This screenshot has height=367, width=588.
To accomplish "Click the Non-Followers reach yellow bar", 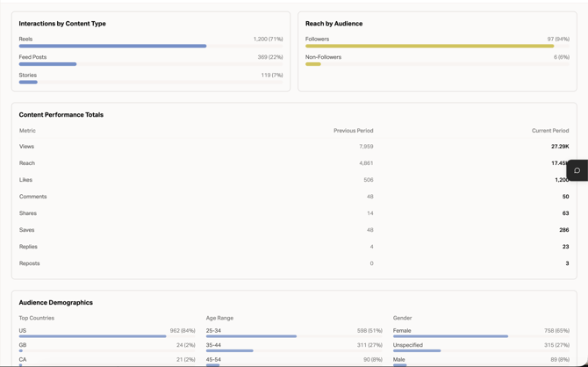I will 313,64.
